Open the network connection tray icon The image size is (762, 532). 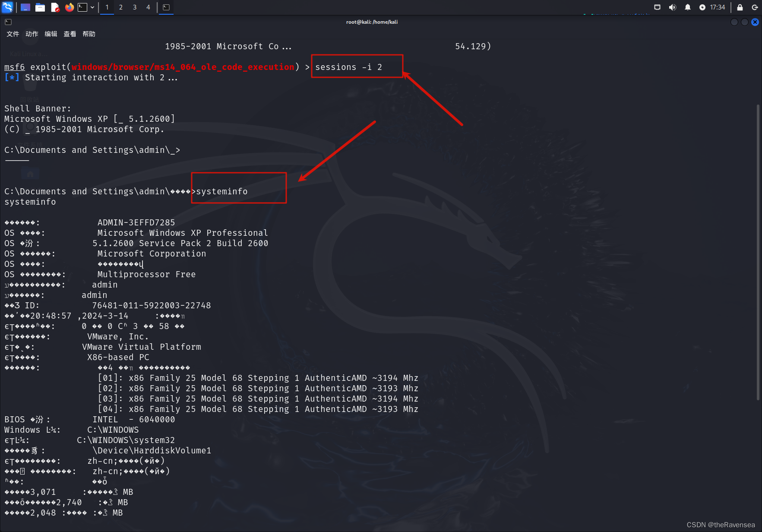pos(657,7)
